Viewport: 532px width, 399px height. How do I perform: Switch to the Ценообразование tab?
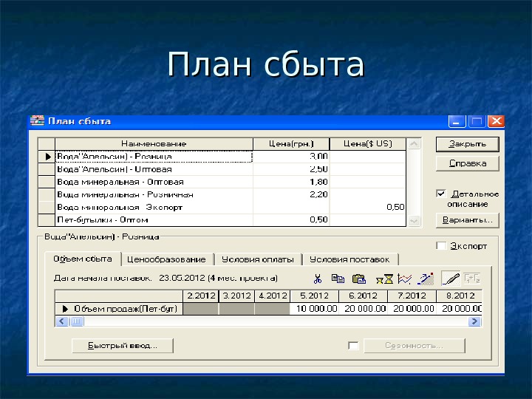[x=166, y=259]
